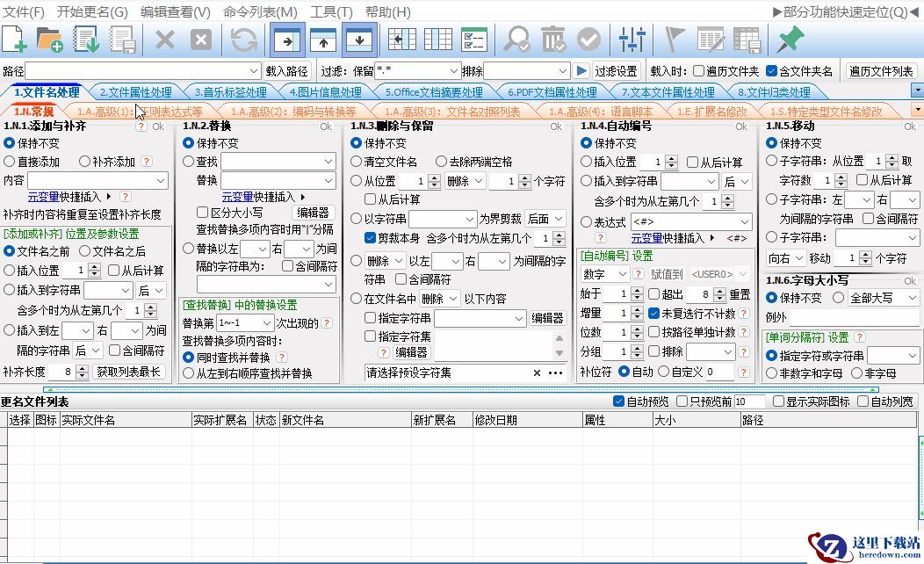This screenshot has height=564, width=924.
Task: Expand the 排除 filter dropdown
Action: [563, 71]
